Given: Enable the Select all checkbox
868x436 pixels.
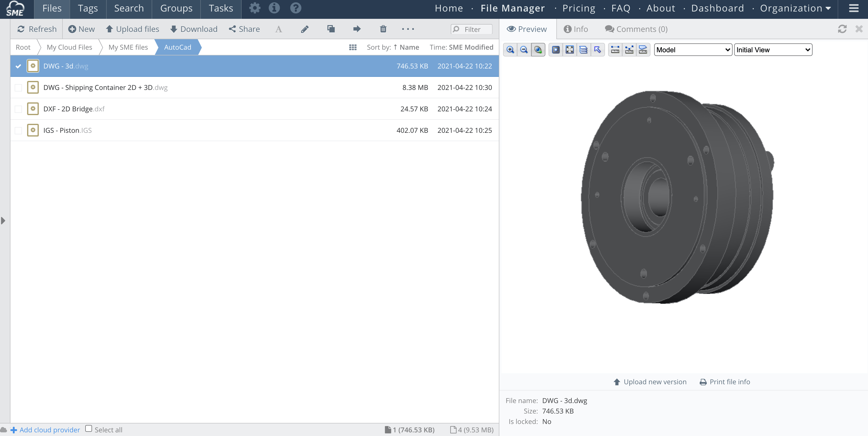Looking at the screenshot, I should coord(89,429).
